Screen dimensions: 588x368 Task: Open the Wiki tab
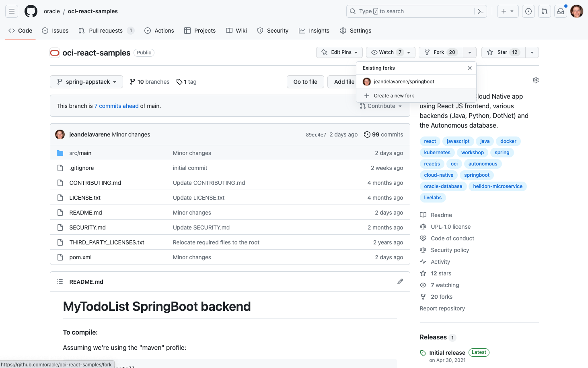coord(236,31)
